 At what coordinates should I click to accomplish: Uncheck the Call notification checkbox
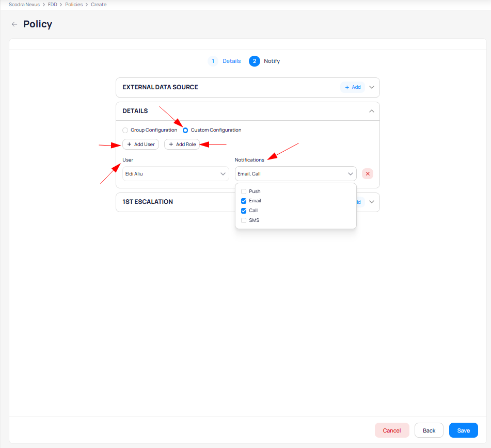click(244, 211)
